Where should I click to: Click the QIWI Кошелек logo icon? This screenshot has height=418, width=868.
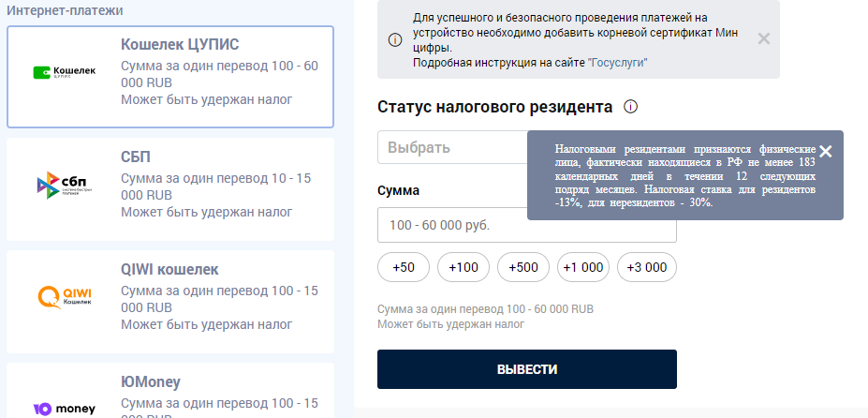65,297
